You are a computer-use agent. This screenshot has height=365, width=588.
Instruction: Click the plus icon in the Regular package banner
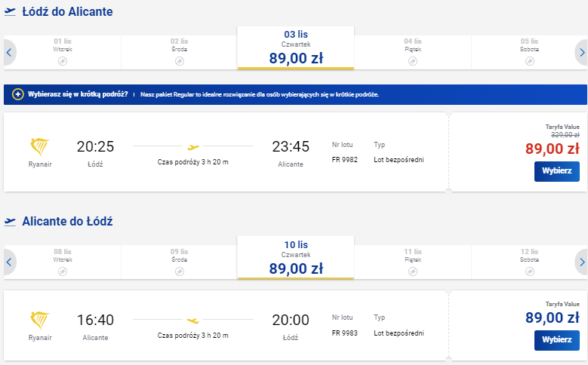pos(17,94)
